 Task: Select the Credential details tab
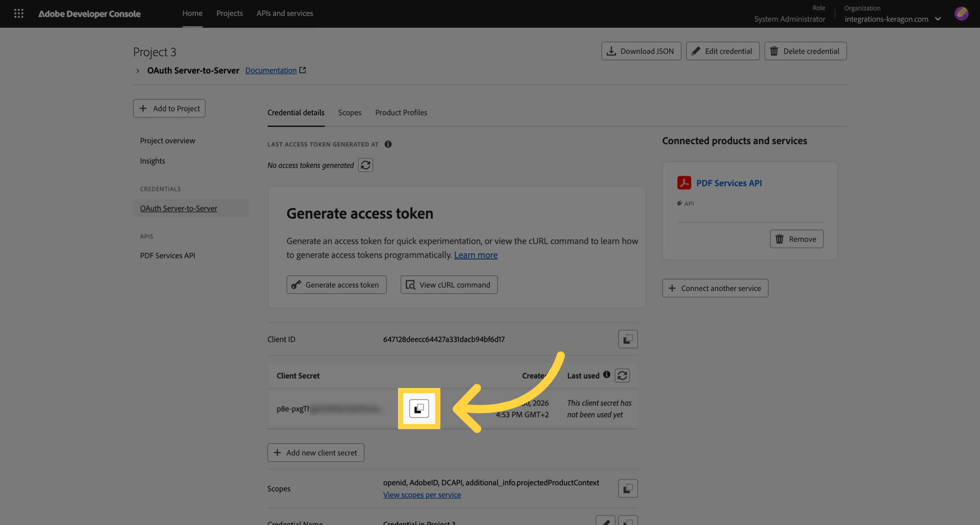[296, 113]
